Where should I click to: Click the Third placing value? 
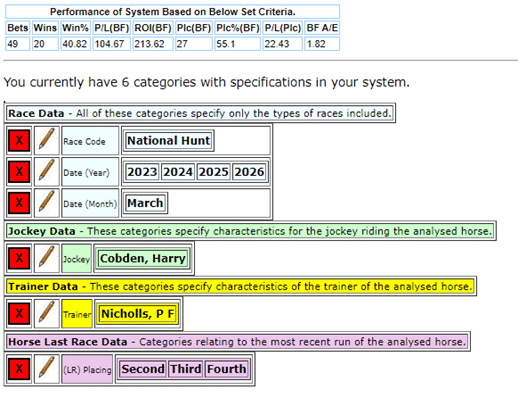click(186, 369)
